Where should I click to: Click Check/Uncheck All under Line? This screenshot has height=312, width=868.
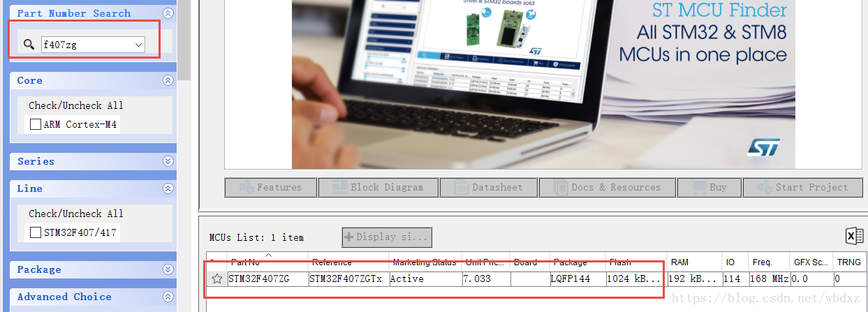coord(75,214)
